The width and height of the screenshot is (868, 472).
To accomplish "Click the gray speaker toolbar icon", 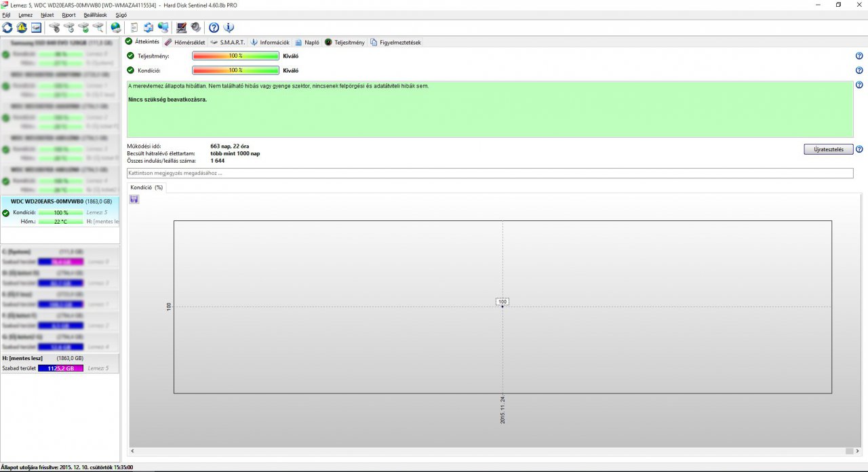I will click(x=195, y=28).
